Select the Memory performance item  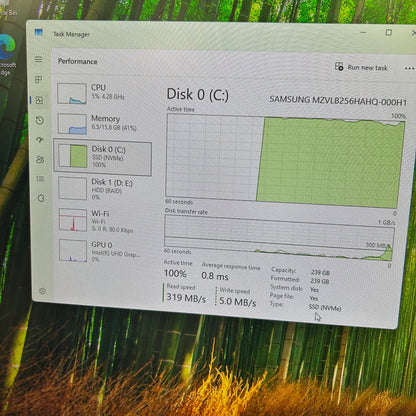pyautogui.click(x=103, y=123)
